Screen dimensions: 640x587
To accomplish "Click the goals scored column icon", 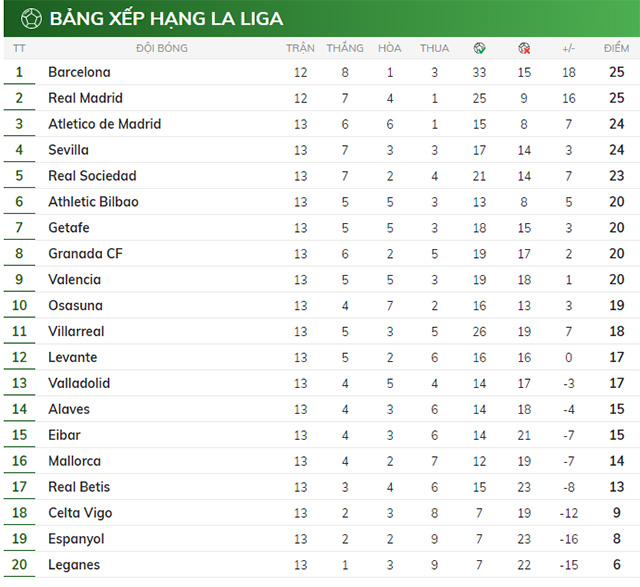I will (480, 48).
